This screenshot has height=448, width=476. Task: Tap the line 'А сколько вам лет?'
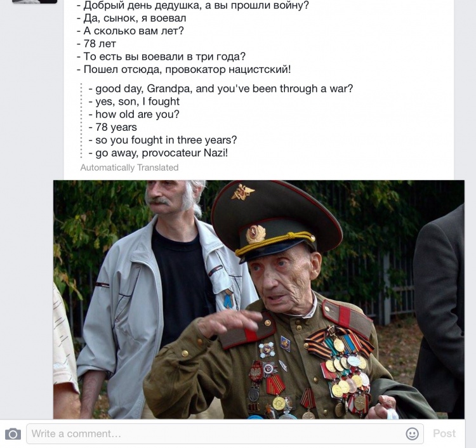130,31
